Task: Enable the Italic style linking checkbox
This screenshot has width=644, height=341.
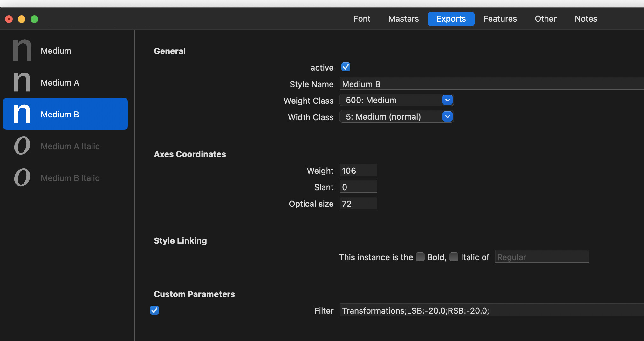Action: 454,257
